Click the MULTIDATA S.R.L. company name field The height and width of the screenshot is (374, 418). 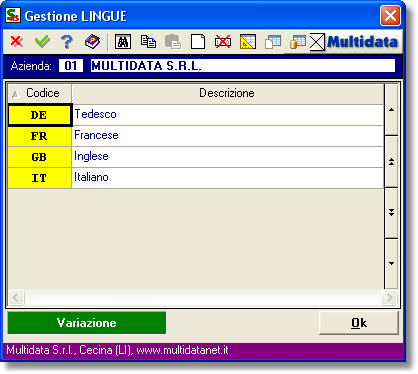point(243,66)
